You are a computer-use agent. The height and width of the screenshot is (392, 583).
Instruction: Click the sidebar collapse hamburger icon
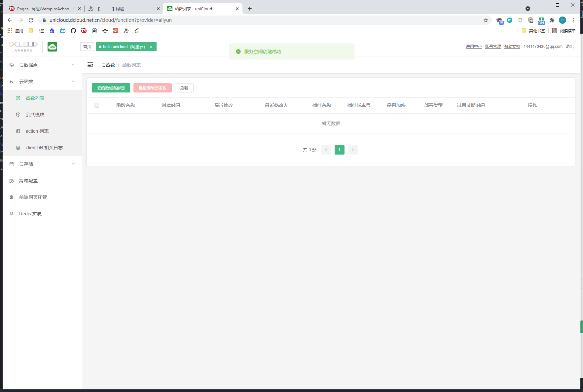[x=90, y=65]
